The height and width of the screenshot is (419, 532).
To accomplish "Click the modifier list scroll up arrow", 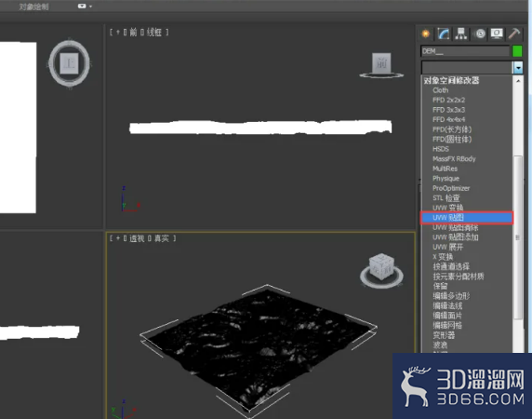I will [x=518, y=81].
